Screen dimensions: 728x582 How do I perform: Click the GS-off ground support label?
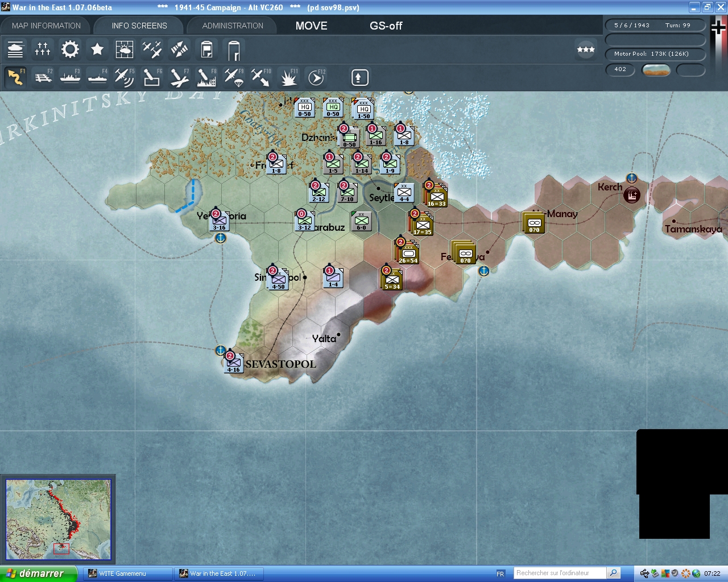point(386,26)
